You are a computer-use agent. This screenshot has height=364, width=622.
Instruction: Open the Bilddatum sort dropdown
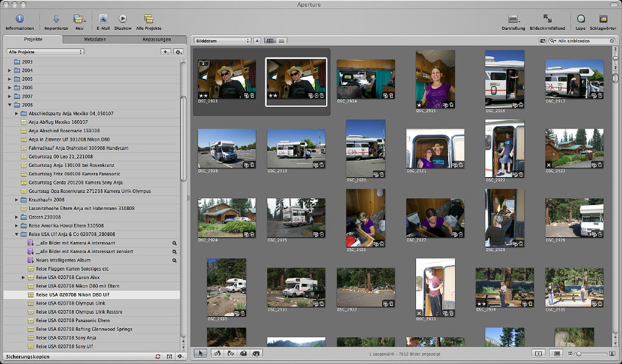pos(222,41)
